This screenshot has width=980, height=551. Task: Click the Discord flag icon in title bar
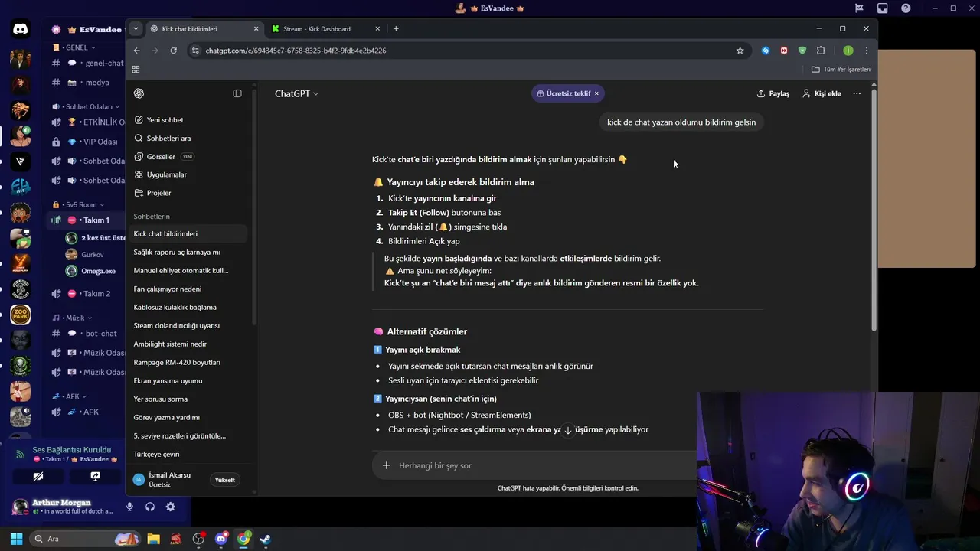(859, 8)
